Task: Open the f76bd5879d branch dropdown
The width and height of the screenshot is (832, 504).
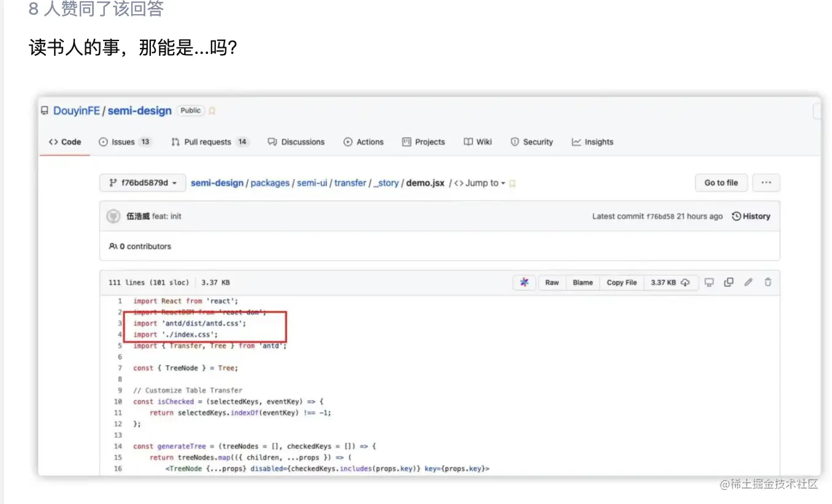Action: click(x=142, y=183)
